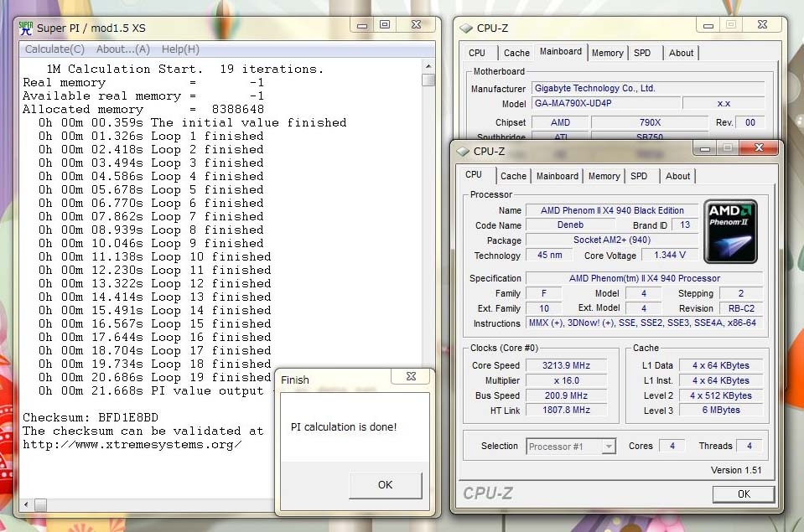Open the About...(A) menu
The width and height of the screenshot is (804, 532).
click(x=123, y=49)
